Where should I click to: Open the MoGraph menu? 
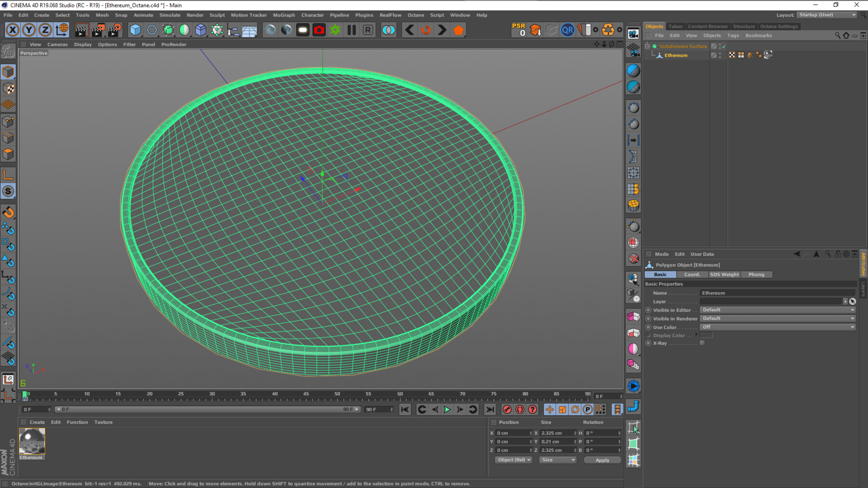284,15
